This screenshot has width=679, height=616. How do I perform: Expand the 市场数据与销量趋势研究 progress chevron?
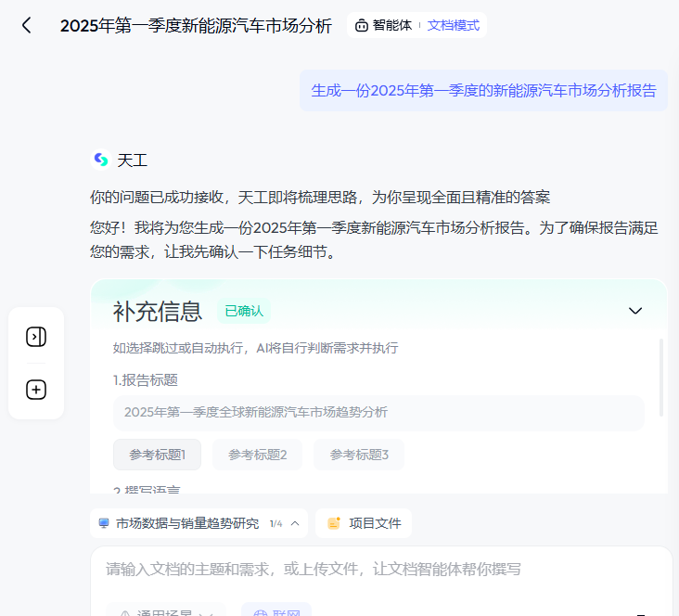coord(295,523)
